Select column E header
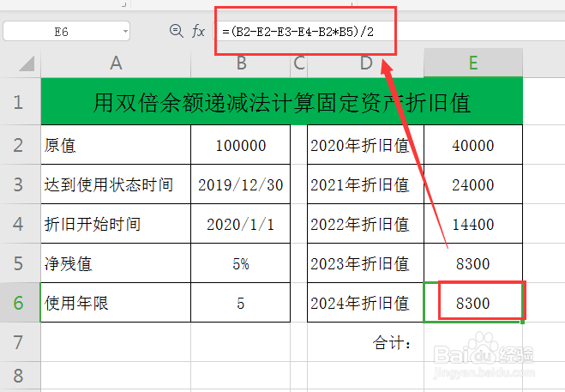 [473, 63]
